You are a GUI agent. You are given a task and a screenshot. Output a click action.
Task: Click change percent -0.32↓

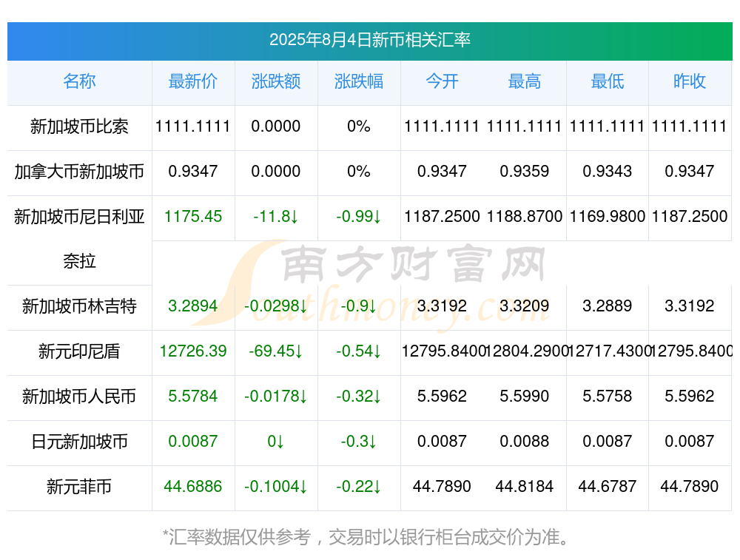[359, 397]
